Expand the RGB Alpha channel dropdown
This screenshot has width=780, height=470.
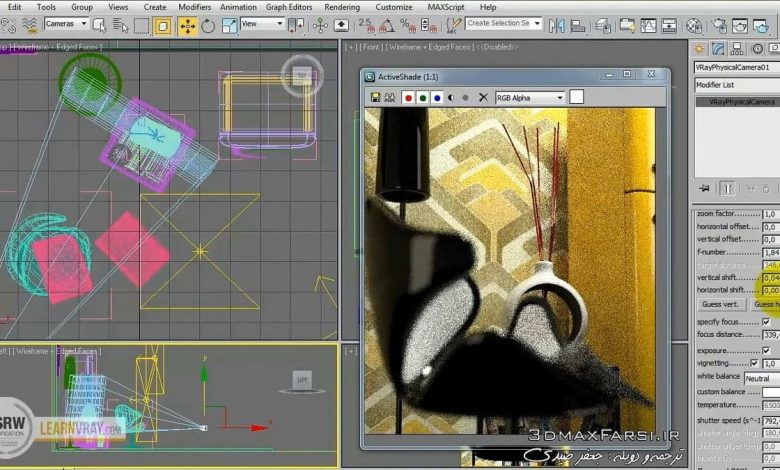coord(530,97)
